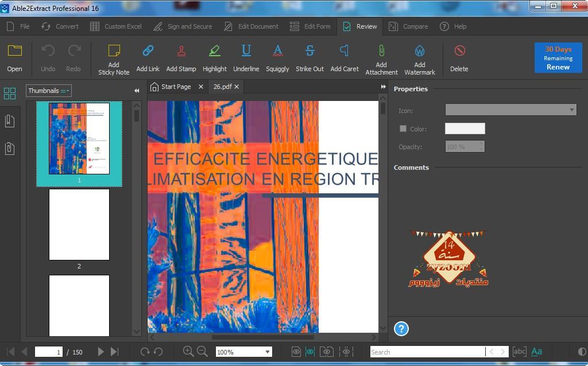Switch to the Edit Form tab
The width and height of the screenshot is (588, 366).
310,26
